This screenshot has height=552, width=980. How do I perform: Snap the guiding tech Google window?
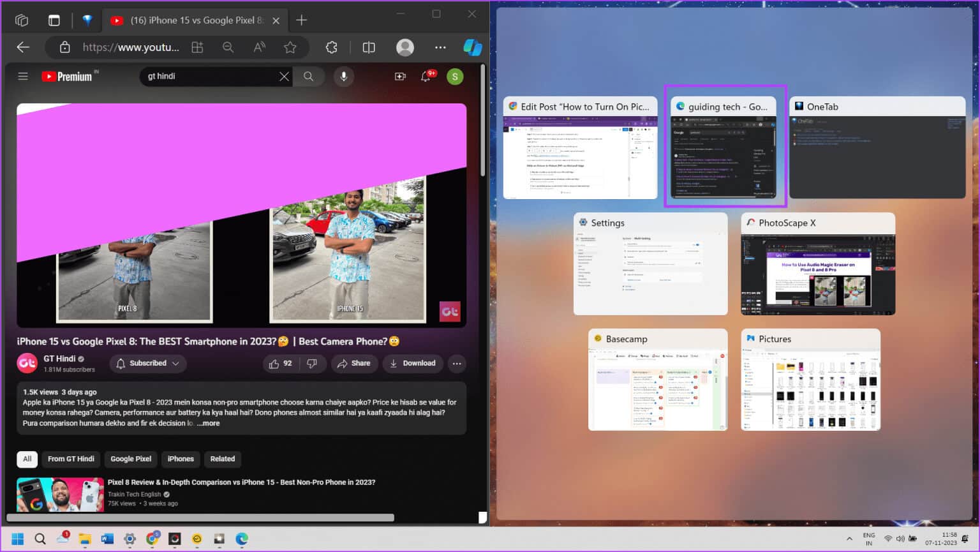724,148
